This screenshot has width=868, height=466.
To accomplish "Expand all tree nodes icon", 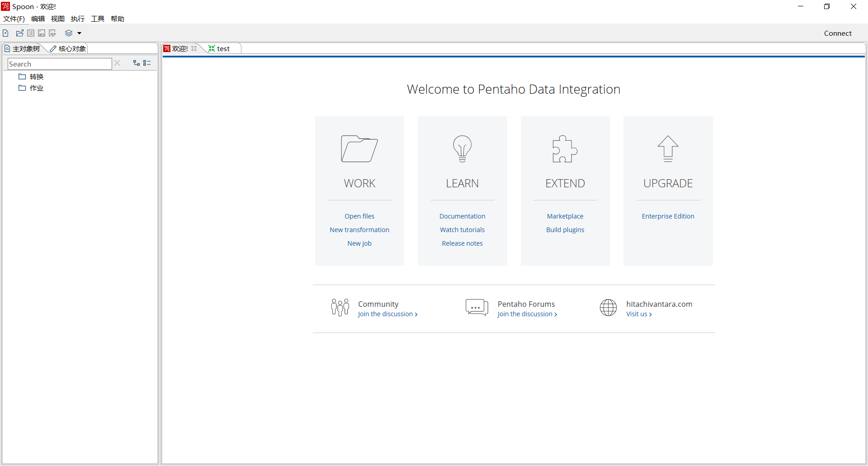I will [136, 63].
